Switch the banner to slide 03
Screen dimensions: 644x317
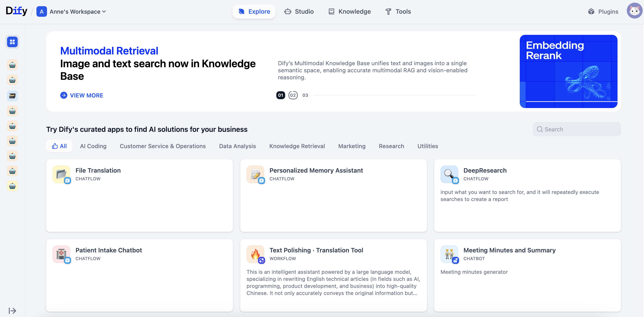pos(305,95)
